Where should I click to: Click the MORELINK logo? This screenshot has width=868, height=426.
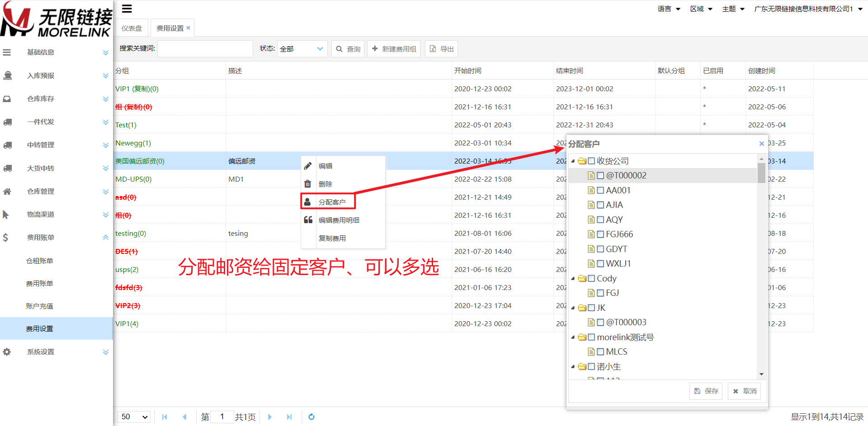click(56, 19)
